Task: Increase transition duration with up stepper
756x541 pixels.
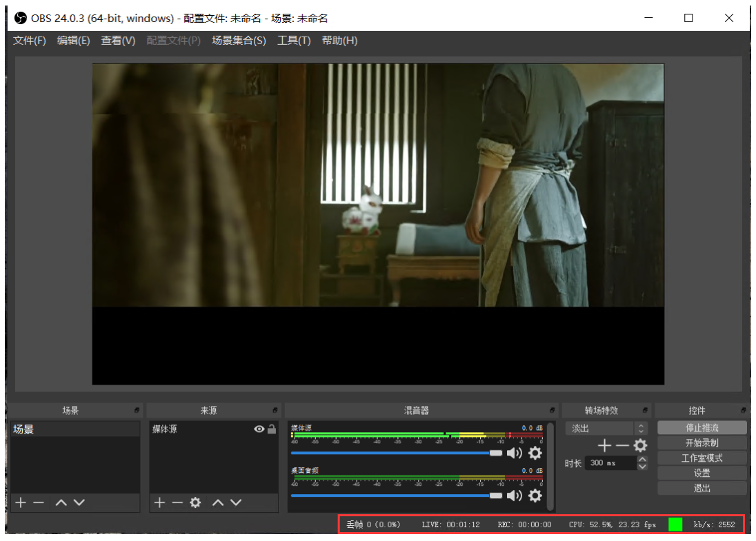Action: coord(642,460)
